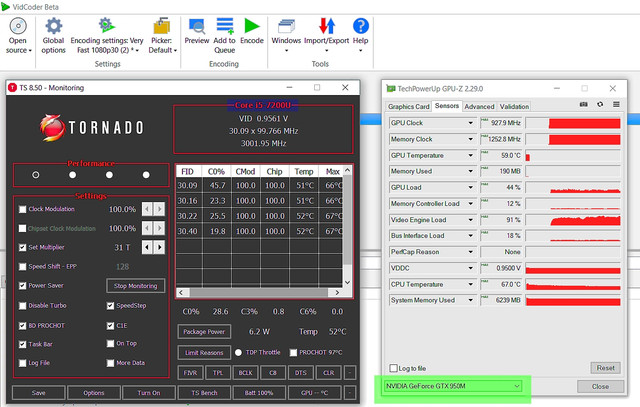This screenshot has height=407, width=640.
Task: Expand GPU Clock sensor dropdown
Action: click(x=471, y=123)
